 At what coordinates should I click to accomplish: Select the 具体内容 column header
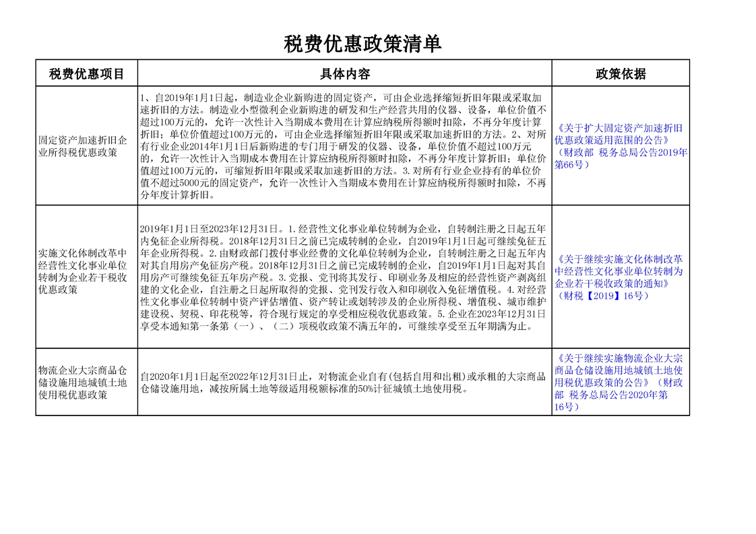tap(344, 73)
